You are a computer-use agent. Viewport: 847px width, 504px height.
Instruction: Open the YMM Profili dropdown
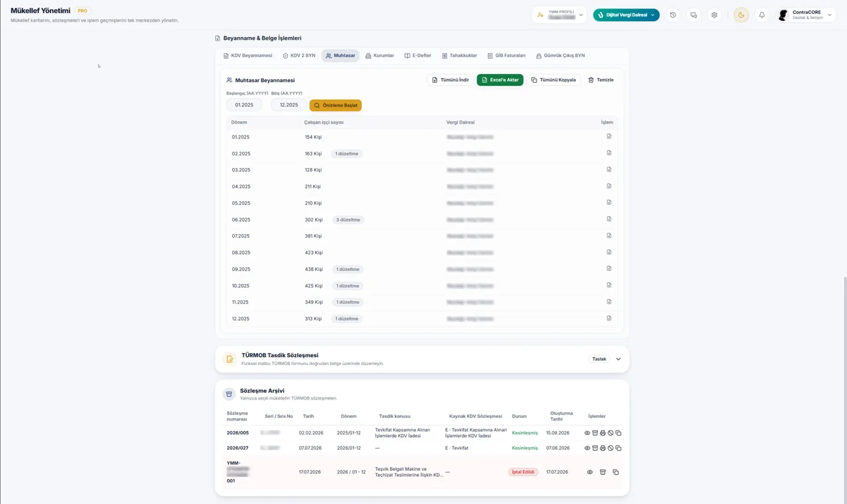[559, 15]
